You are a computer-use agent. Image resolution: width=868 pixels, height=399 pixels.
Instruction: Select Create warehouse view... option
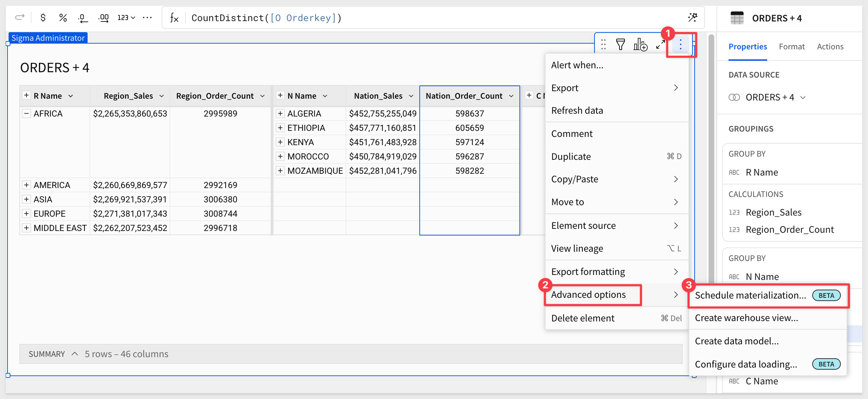[x=768, y=317]
